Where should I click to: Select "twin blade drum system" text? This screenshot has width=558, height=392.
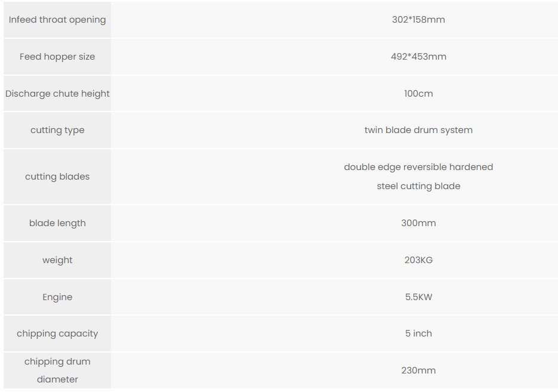(x=418, y=130)
